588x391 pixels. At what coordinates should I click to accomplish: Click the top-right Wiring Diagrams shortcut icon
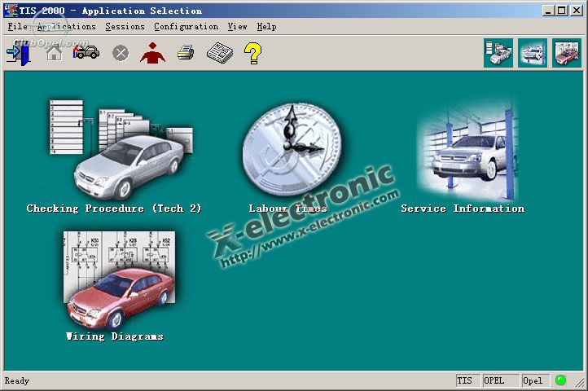(x=567, y=53)
